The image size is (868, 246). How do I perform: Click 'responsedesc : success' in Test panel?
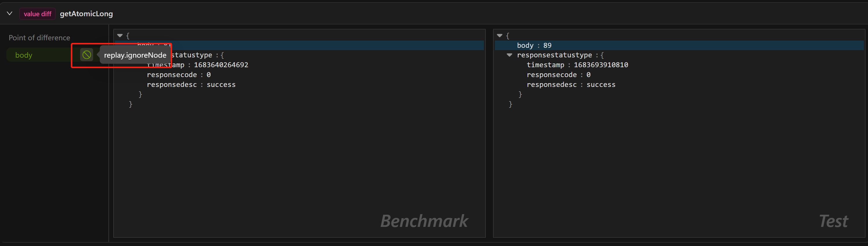571,84
